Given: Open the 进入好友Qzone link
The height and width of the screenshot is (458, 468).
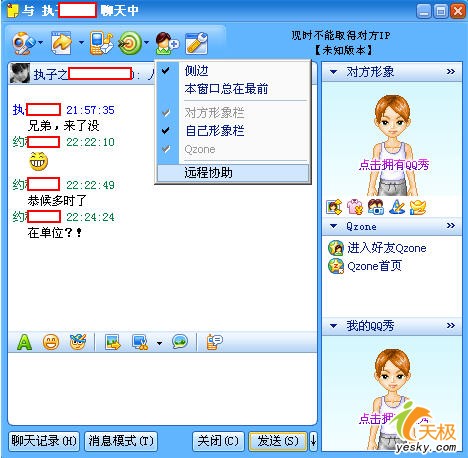Looking at the screenshot, I should [x=387, y=248].
